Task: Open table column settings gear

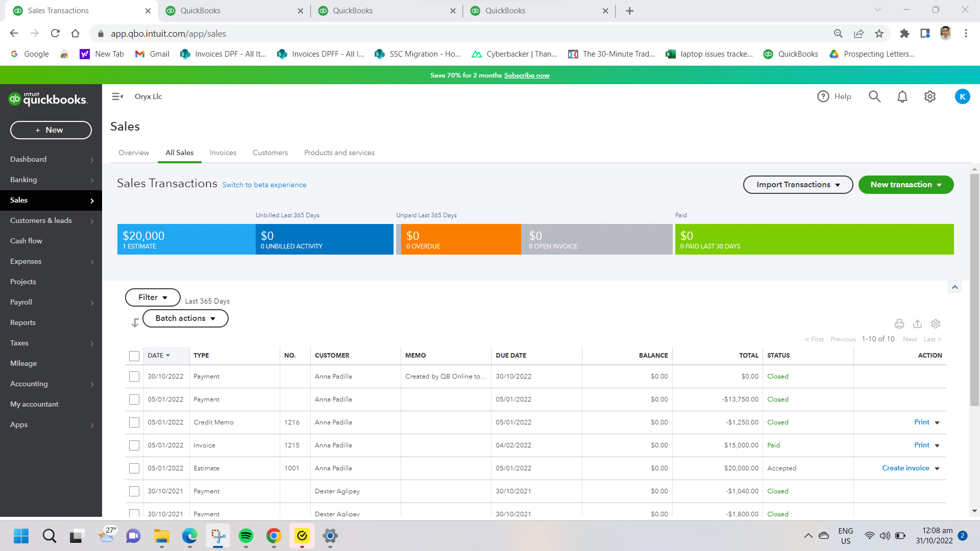Action: tap(935, 323)
